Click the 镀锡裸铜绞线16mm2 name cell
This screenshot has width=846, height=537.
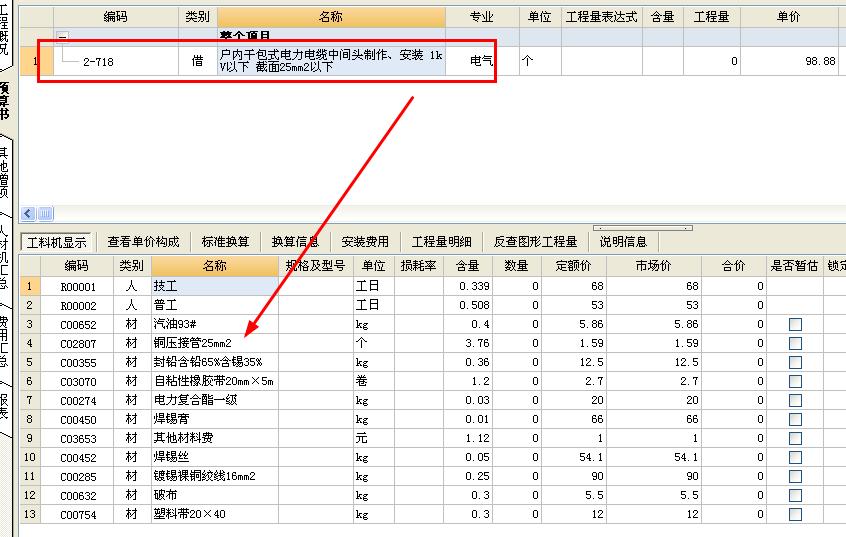pyautogui.click(x=215, y=477)
